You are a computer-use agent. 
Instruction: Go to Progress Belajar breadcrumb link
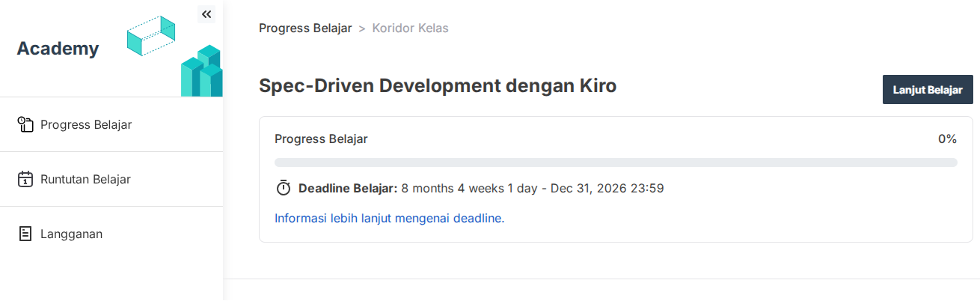305,28
